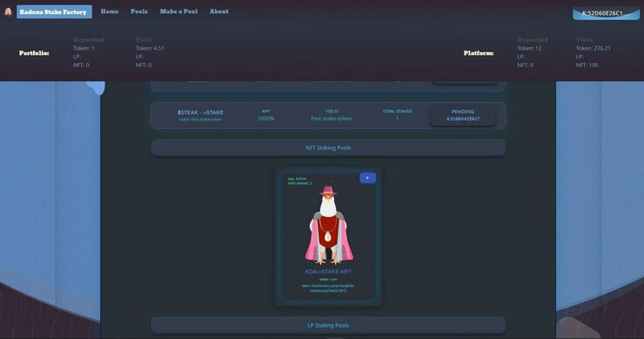Click the LP Staking Pools section header
This screenshot has width=644, height=339.
328,325
